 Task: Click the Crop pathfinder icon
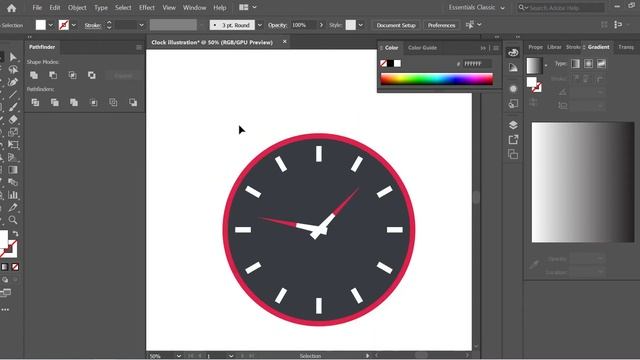(x=94, y=102)
